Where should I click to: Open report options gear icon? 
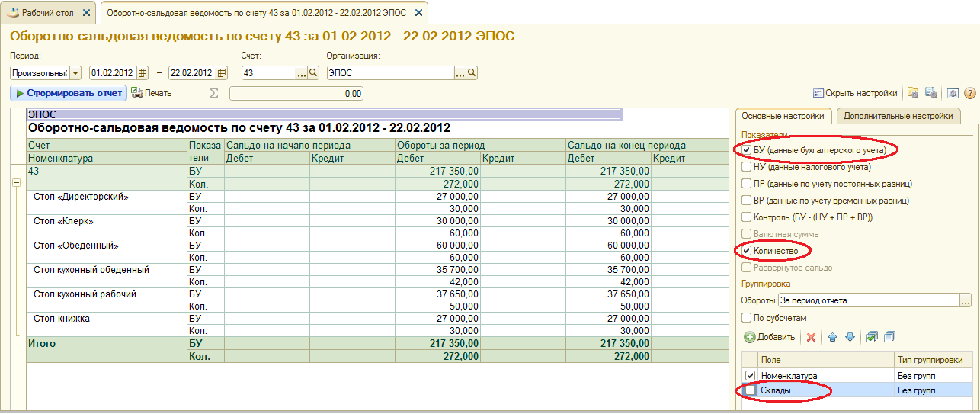click(x=953, y=93)
